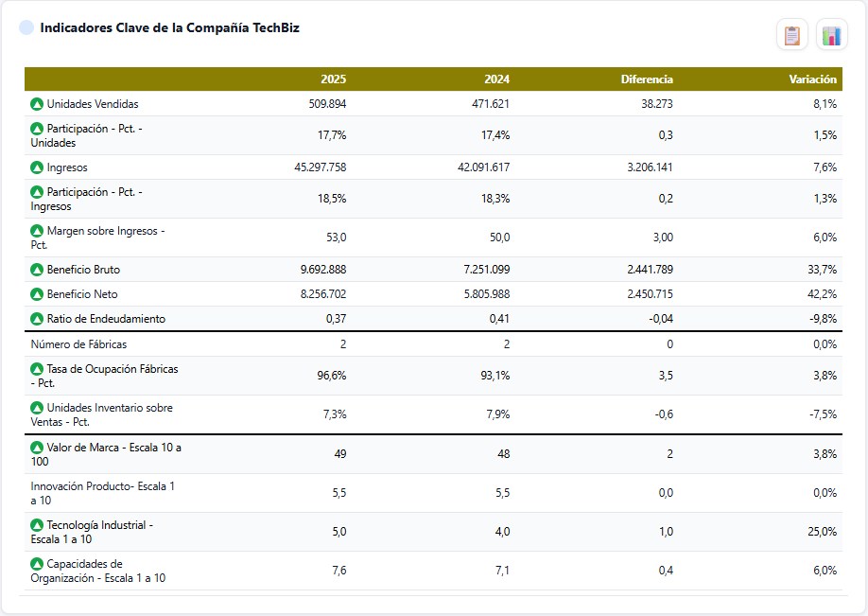Click the Variación column header
The height and width of the screenshot is (616, 868).
812,79
